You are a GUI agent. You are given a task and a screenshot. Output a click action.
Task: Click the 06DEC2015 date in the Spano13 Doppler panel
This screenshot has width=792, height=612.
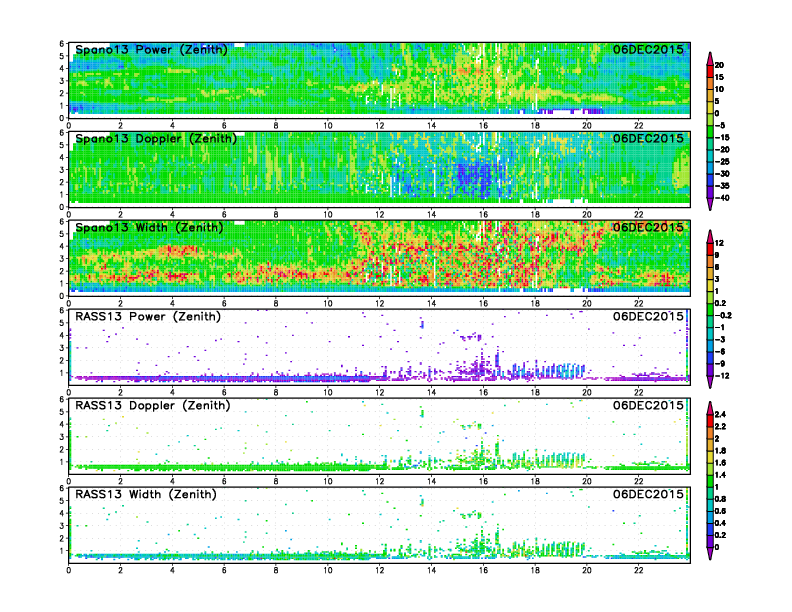coord(648,138)
